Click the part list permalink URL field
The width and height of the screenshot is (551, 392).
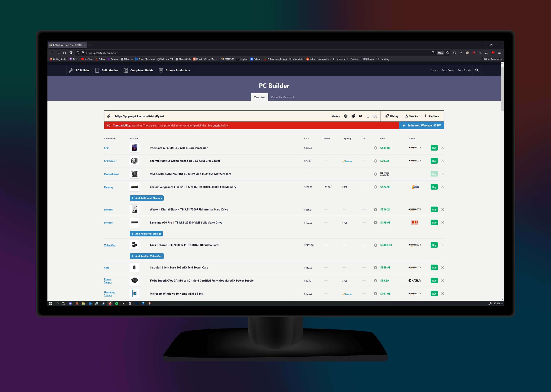click(x=139, y=116)
